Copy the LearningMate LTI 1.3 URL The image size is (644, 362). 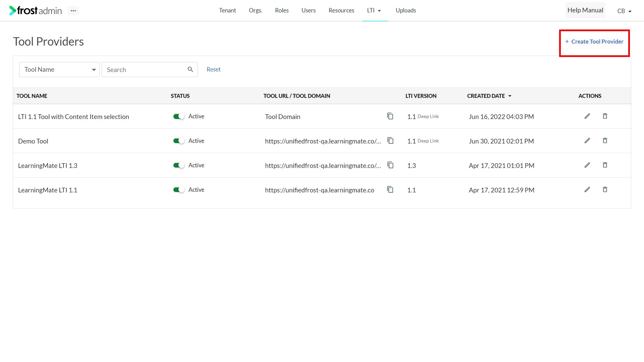point(390,165)
